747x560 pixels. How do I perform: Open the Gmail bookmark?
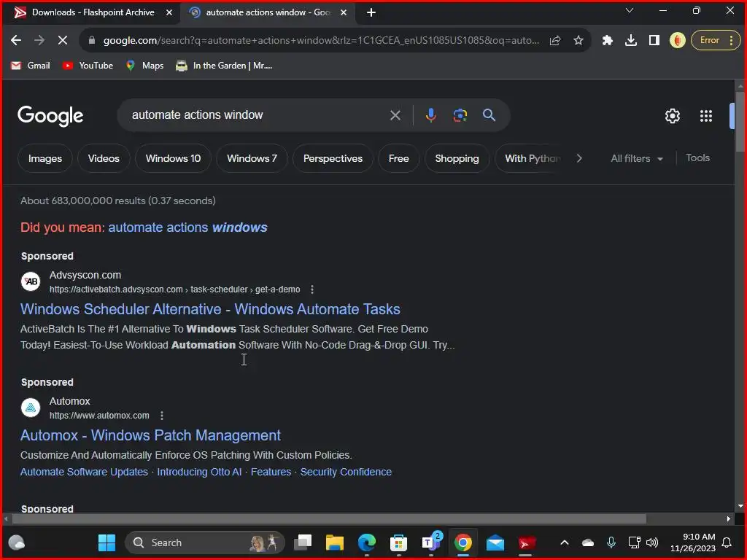pyautogui.click(x=31, y=66)
